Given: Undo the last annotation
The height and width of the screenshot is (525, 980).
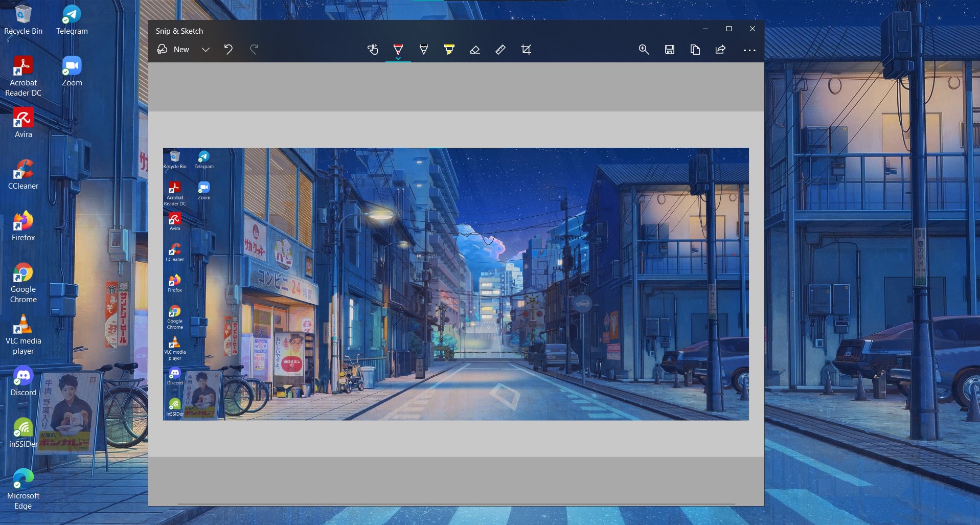Looking at the screenshot, I should coord(229,50).
